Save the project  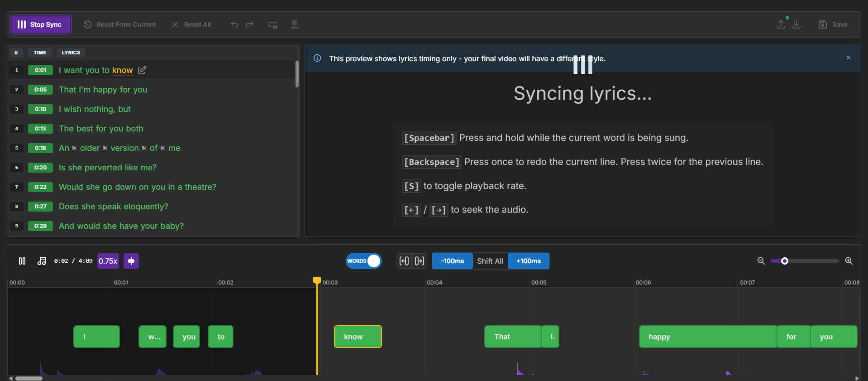coord(833,24)
